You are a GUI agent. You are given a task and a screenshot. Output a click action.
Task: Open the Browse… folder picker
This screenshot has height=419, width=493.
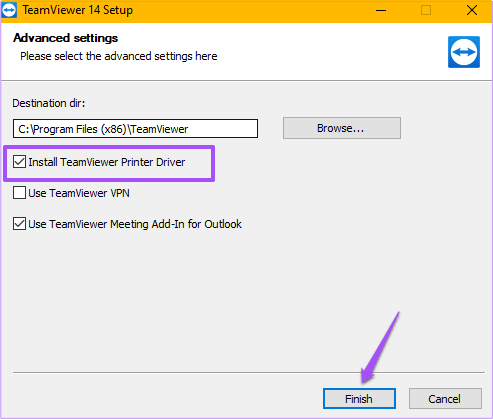(x=342, y=128)
